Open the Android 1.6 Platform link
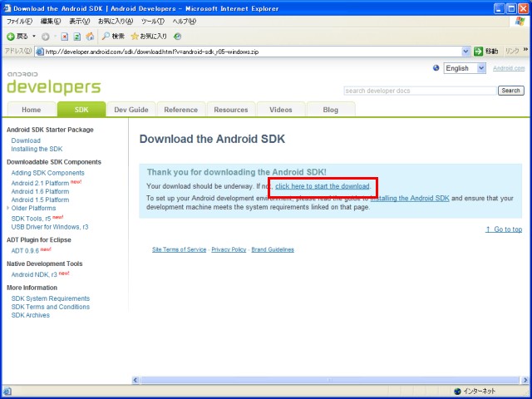 (40, 191)
